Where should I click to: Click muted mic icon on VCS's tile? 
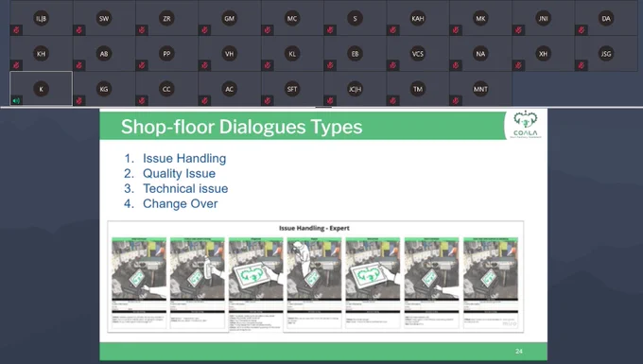click(392, 65)
